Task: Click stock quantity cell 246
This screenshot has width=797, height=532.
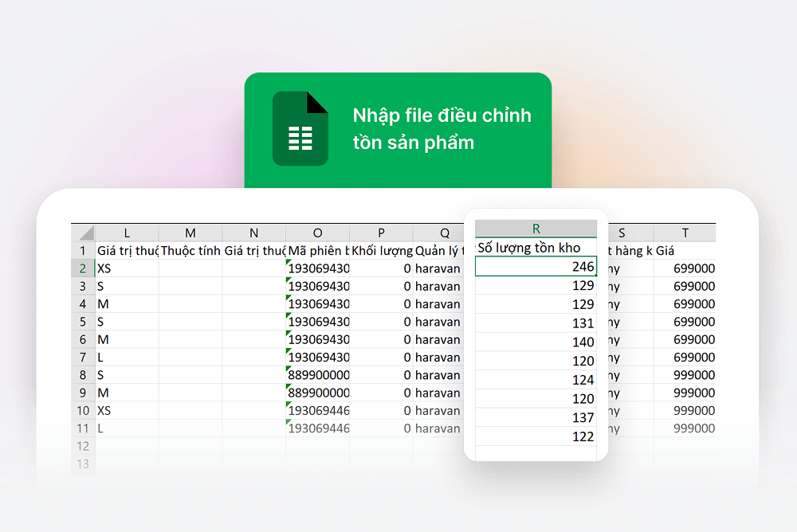Action: 536,266
